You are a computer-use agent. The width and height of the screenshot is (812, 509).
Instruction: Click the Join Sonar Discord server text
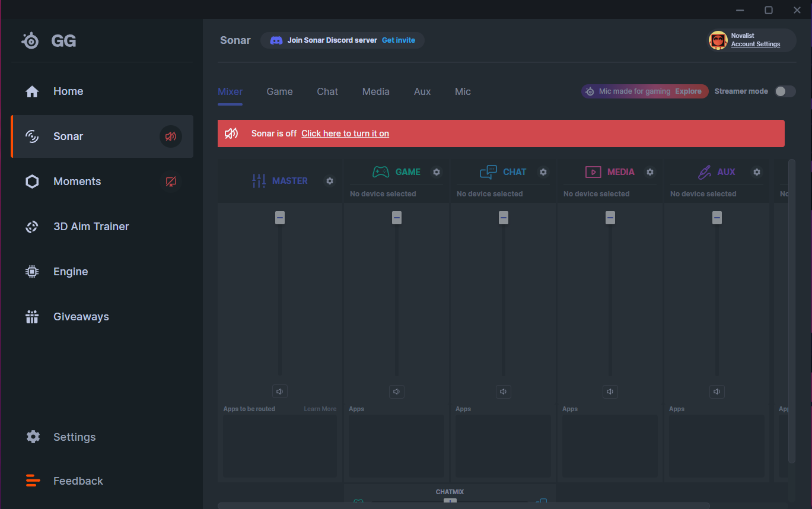(x=332, y=40)
